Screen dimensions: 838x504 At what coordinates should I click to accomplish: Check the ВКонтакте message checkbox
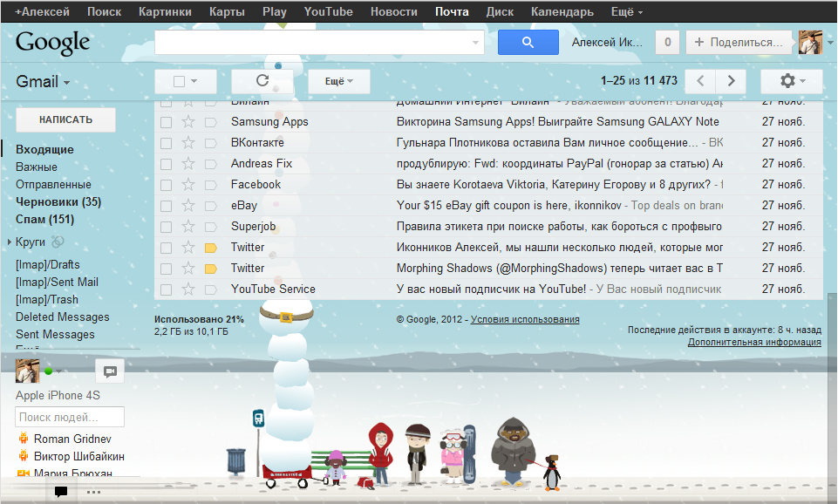167,143
